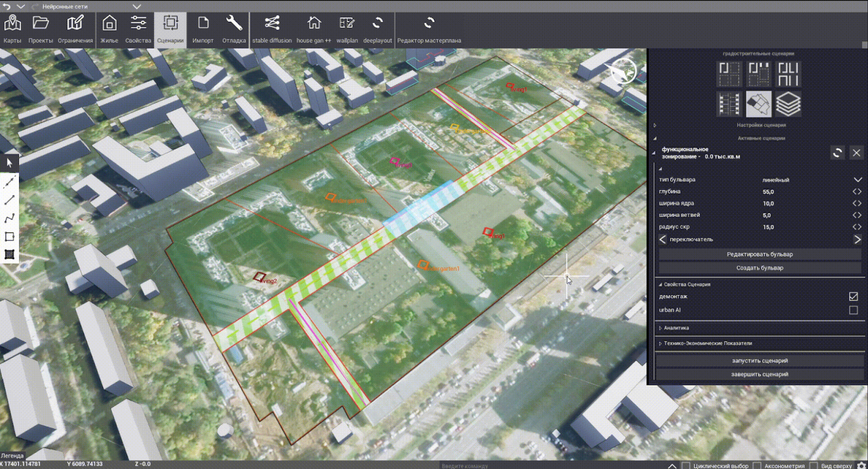The height and width of the screenshot is (469, 868).
Task: Open the Карты maps tool
Action: (x=12, y=29)
